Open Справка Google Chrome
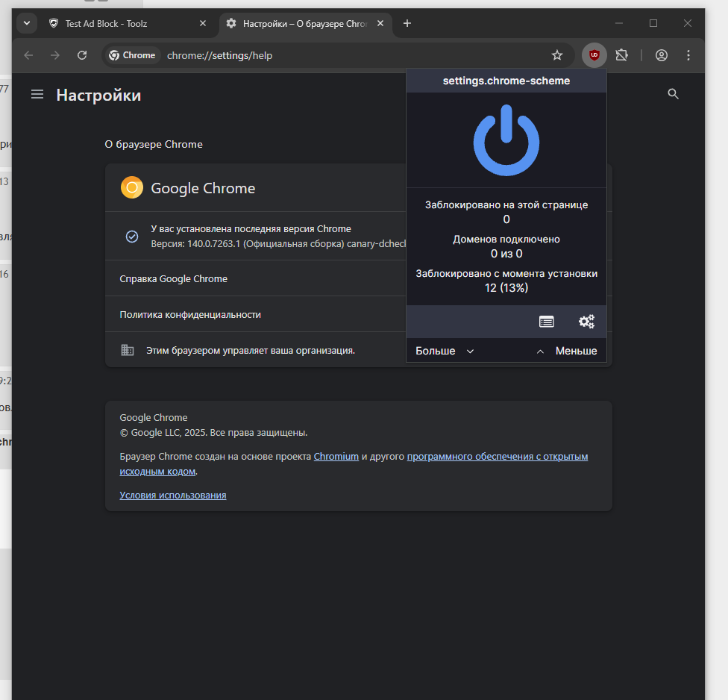Image resolution: width=728 pixels, height=700 pixels. (173, 278)
